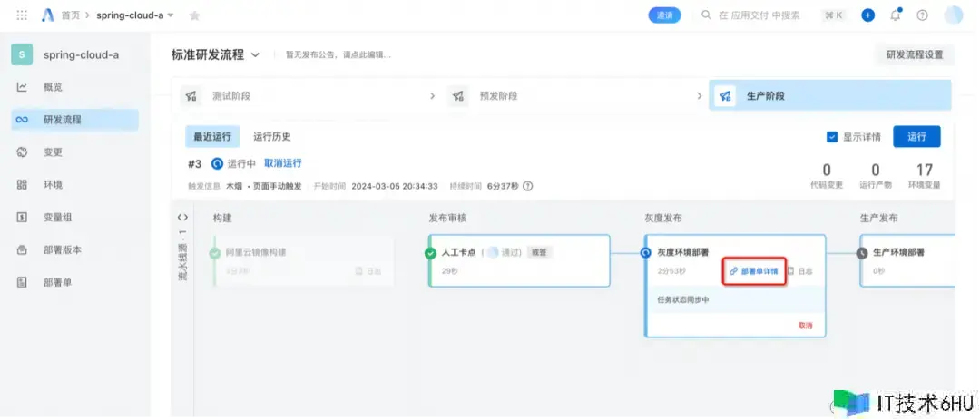Image resolution: width=980 pixels, height=420 pixels.
Task: Toggle the 显示详情 checkbox
Action: 831,137
